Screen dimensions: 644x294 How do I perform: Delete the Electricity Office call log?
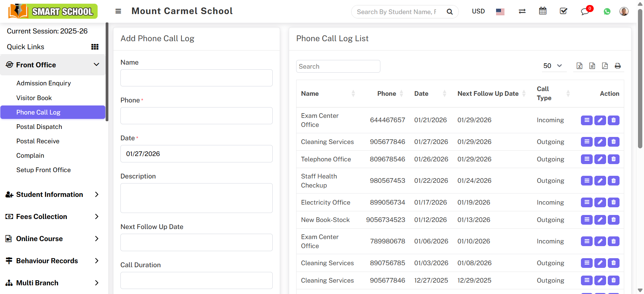[613, 202]
